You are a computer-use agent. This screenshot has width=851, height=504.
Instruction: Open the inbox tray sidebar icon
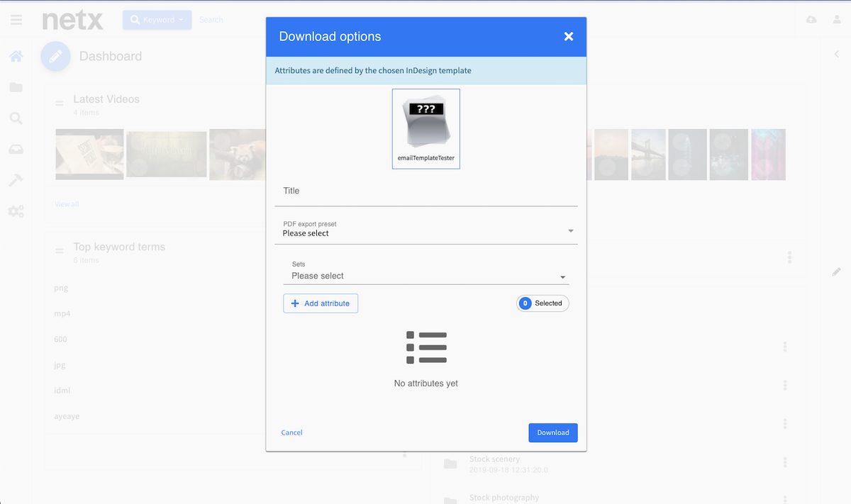point(16,150)
